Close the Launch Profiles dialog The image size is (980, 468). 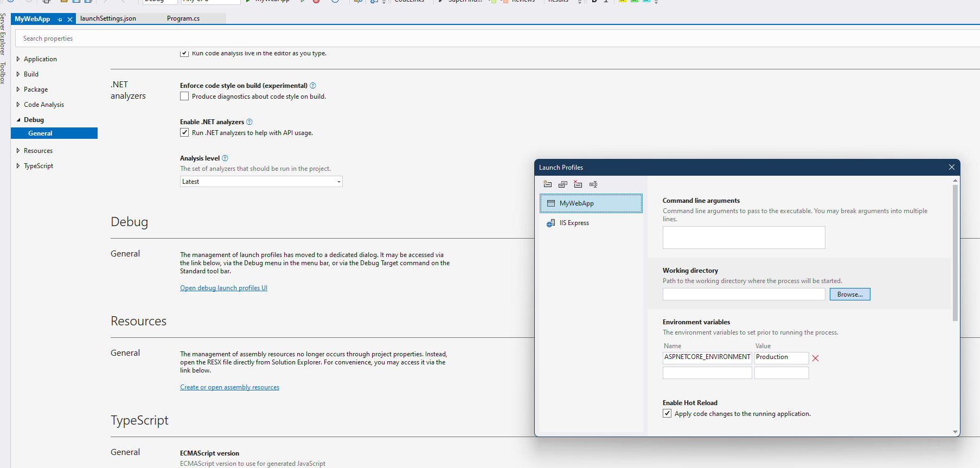(x=951, y=167)
